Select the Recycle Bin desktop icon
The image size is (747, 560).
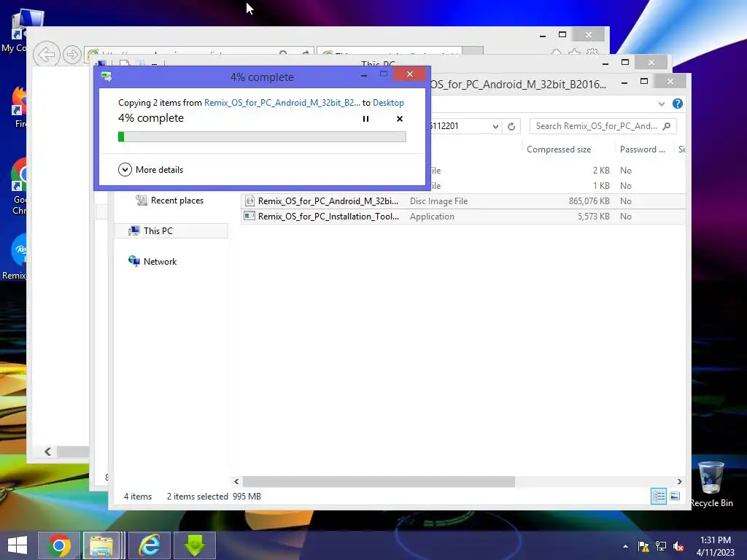[711, 484]
